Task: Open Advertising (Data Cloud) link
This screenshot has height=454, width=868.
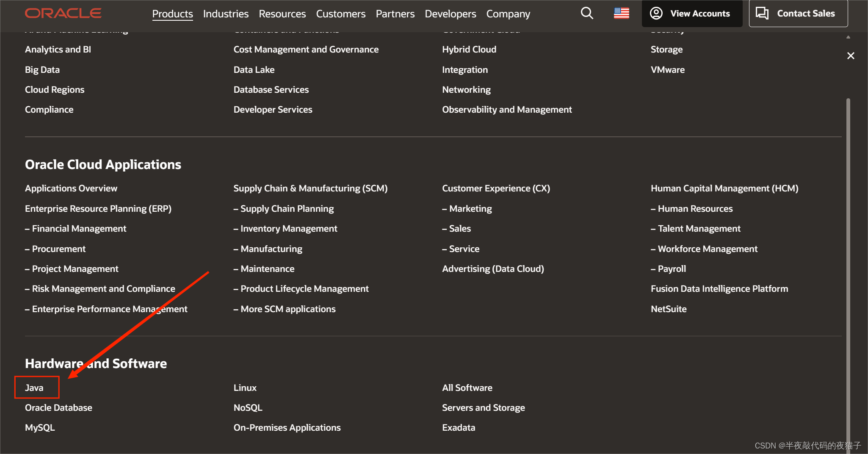Action: [493, 269]
